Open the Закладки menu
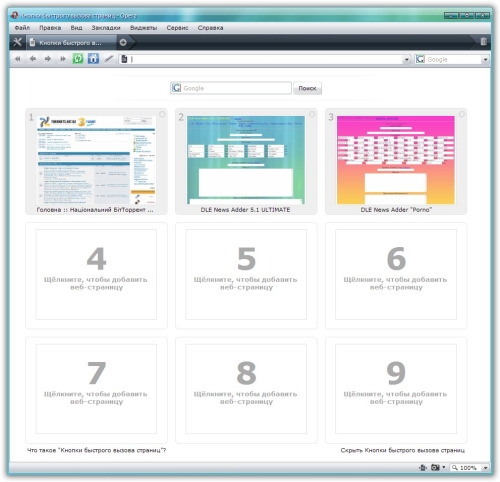Viewport: 500px width, 482px height. pos(106,28)
